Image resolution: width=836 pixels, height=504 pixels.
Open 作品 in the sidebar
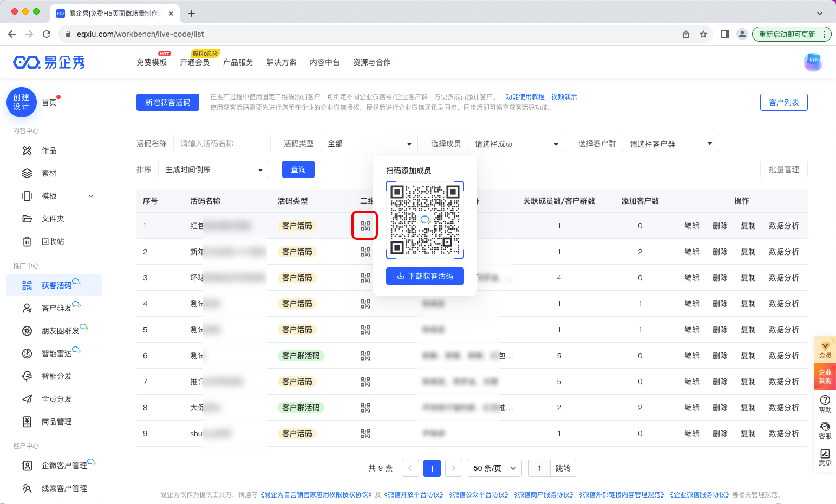coord(49,150)
